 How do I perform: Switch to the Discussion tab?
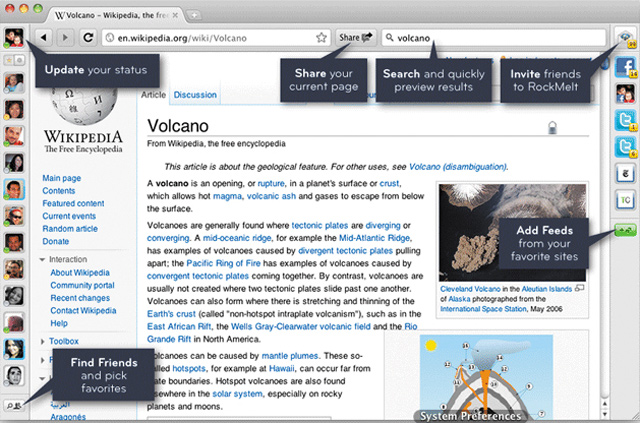[195, 95]
